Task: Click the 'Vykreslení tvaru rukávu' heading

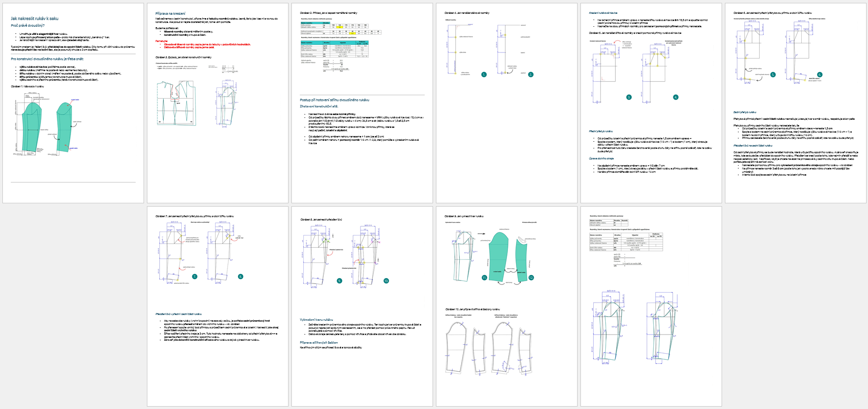Action: coord(316,319)
